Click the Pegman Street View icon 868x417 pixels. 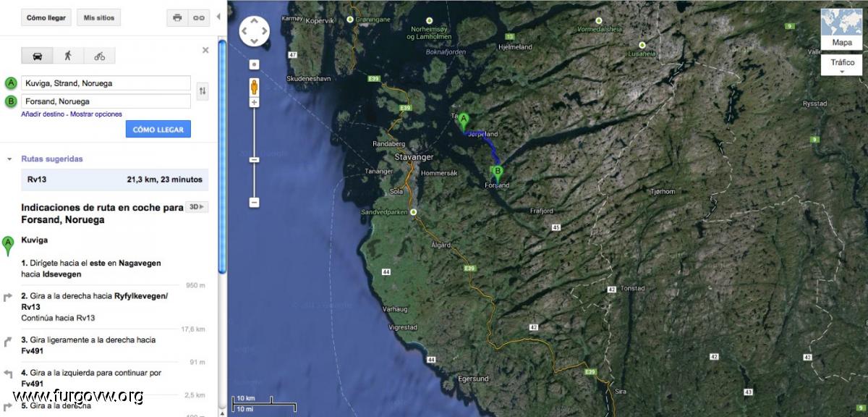[x=255, y=87]
